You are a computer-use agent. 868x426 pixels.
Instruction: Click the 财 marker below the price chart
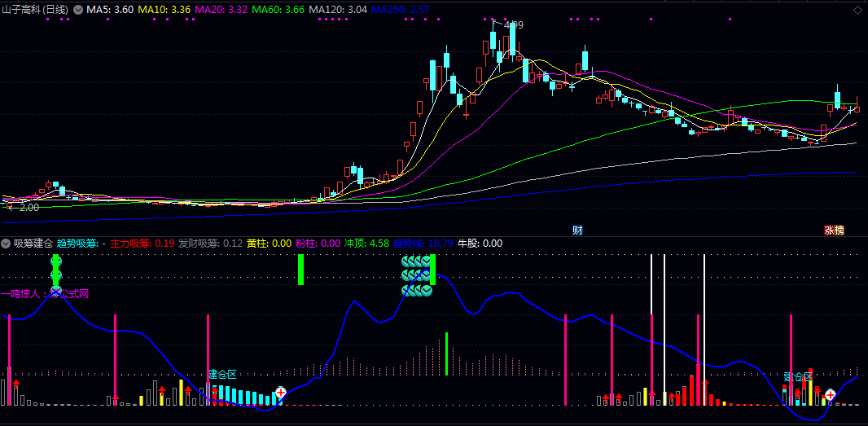[x=578, y=230]
